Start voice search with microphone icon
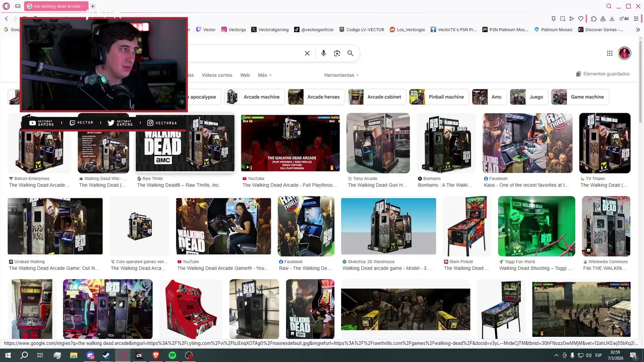 click(324, 53)
